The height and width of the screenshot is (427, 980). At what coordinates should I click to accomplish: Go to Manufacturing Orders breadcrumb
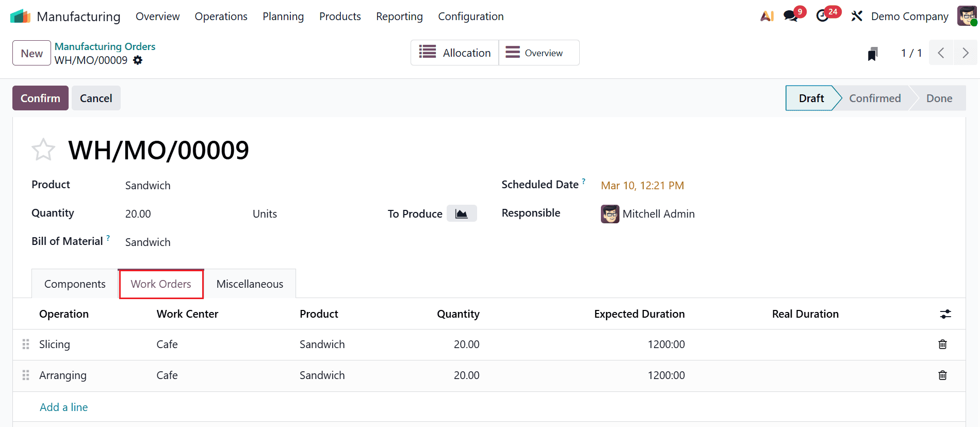[x=105, y=46]
